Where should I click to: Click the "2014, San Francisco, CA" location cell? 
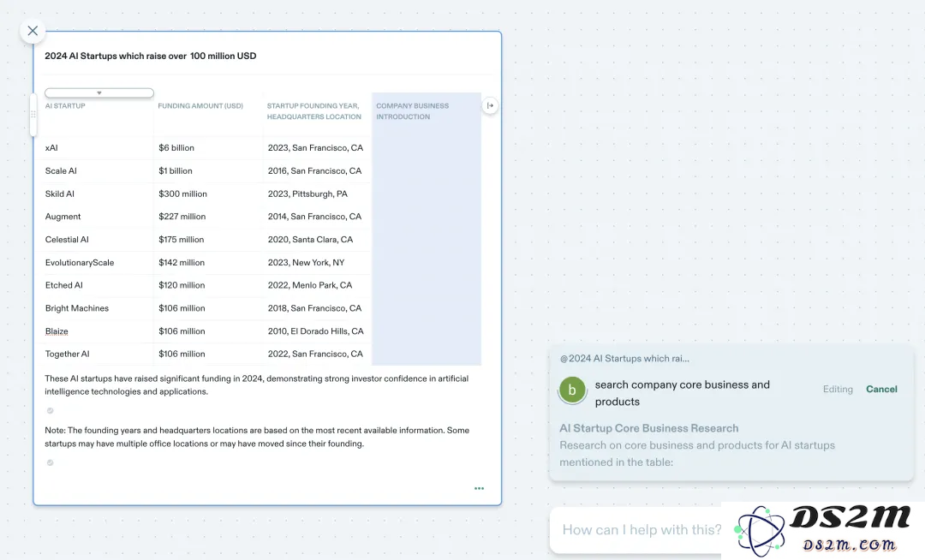click(314, 217)
